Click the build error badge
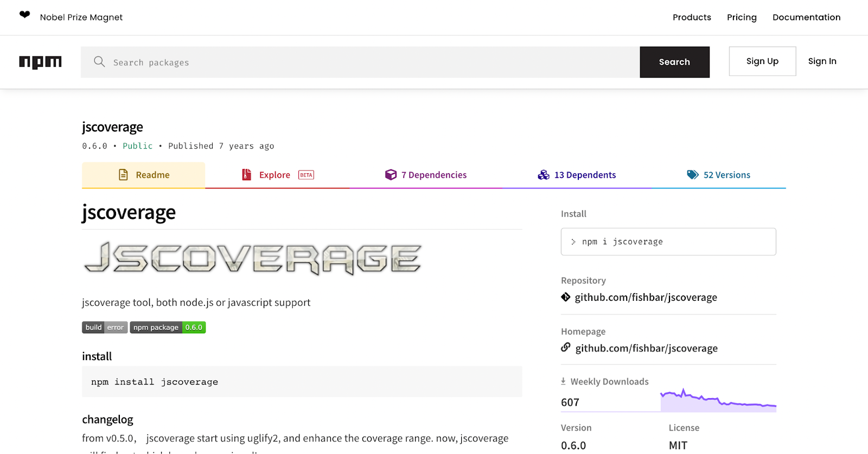Viewport: 868px width, 454px height. (x=105, y=327)
